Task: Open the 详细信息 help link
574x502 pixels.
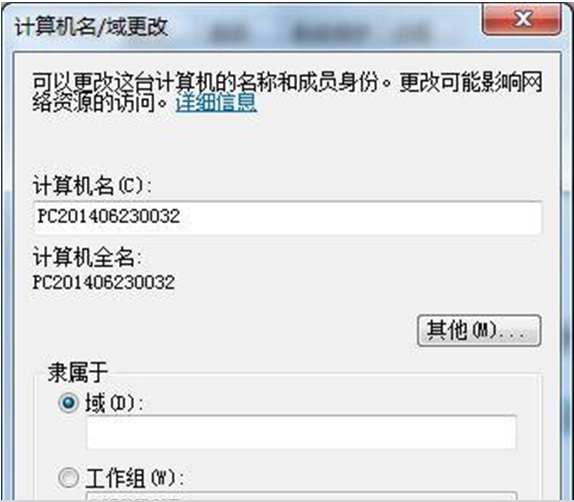Action: pos(216,102)
